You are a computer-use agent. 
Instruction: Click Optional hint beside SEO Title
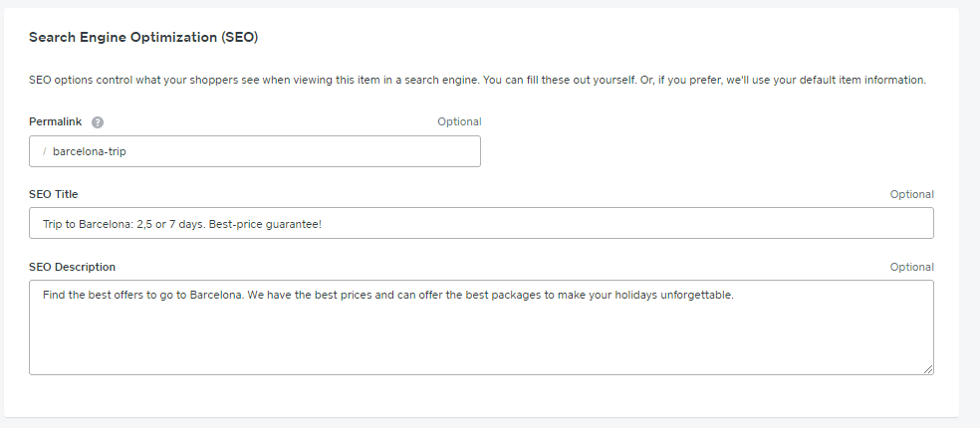point(912,194)
